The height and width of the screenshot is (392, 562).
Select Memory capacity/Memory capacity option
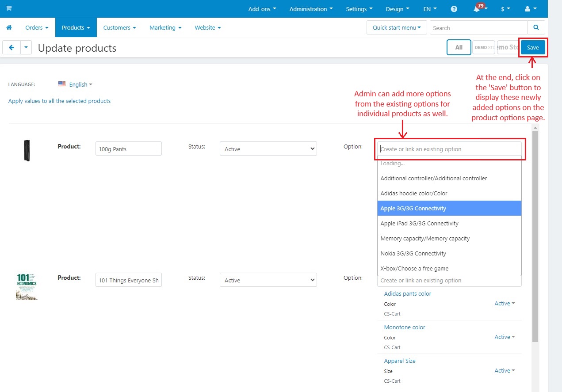coord(449,238)
